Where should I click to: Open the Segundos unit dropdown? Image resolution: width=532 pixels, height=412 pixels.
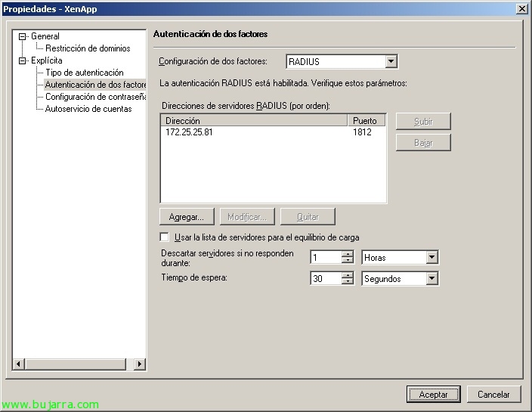coord(431,278)
